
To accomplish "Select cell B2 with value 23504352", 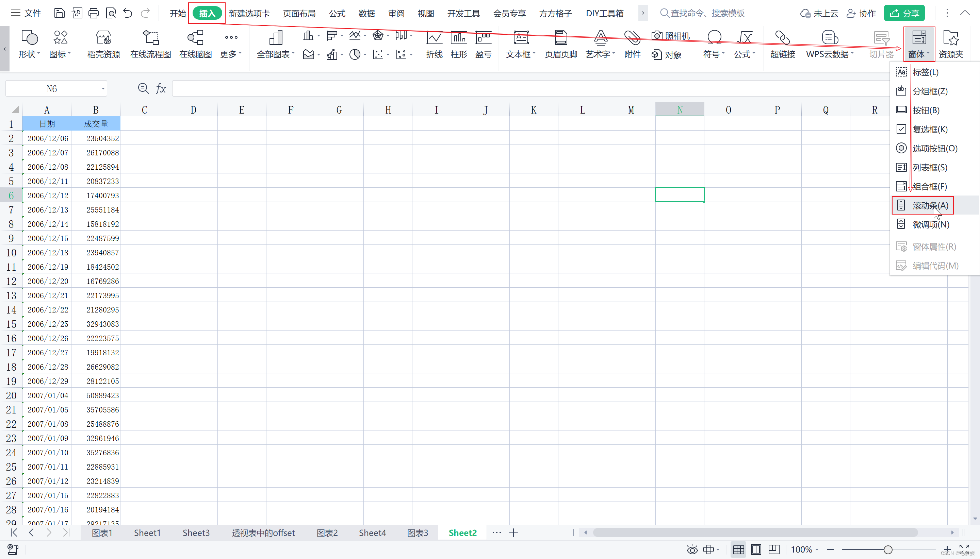I will click(96, 138).
